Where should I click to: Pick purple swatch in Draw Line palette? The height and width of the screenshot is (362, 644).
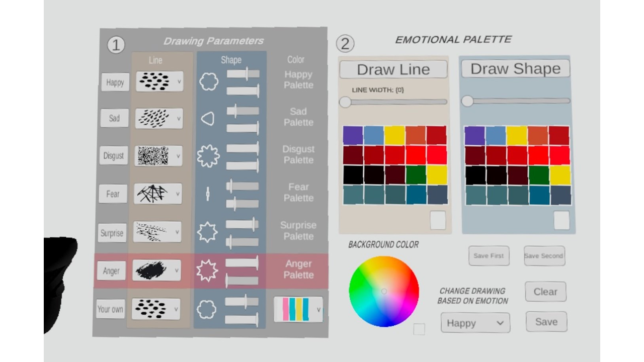[353, 136]
